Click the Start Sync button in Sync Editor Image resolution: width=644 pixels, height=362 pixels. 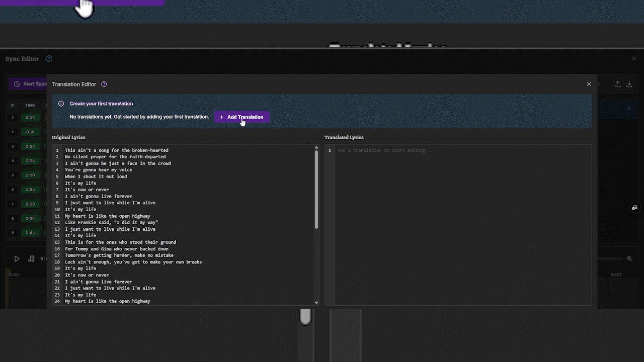pyautogui.click(x=28, y=84)
